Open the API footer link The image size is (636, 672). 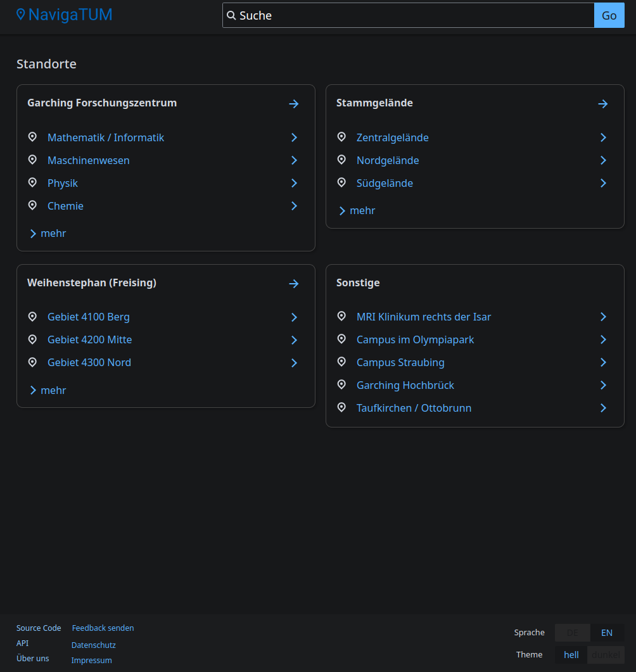coord(23,643)
